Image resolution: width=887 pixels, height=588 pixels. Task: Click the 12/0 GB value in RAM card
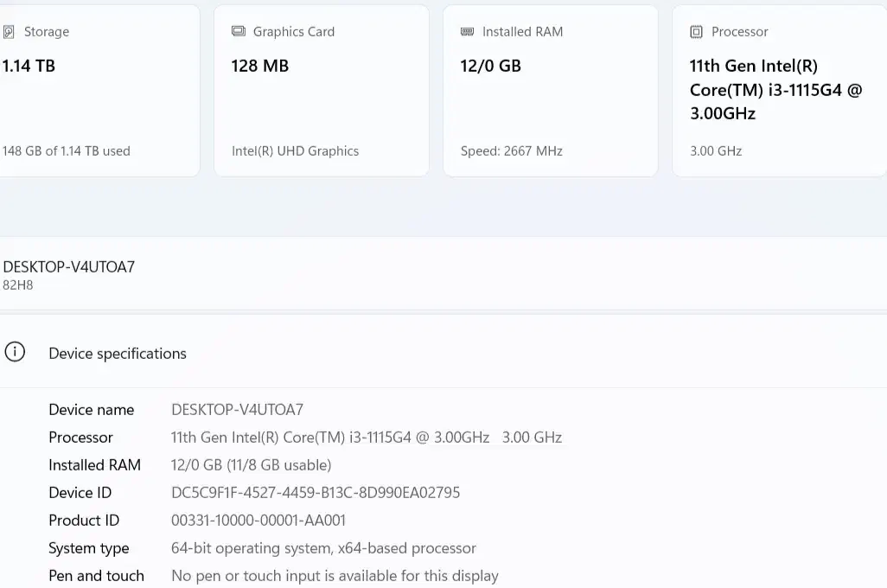[490, 67]
